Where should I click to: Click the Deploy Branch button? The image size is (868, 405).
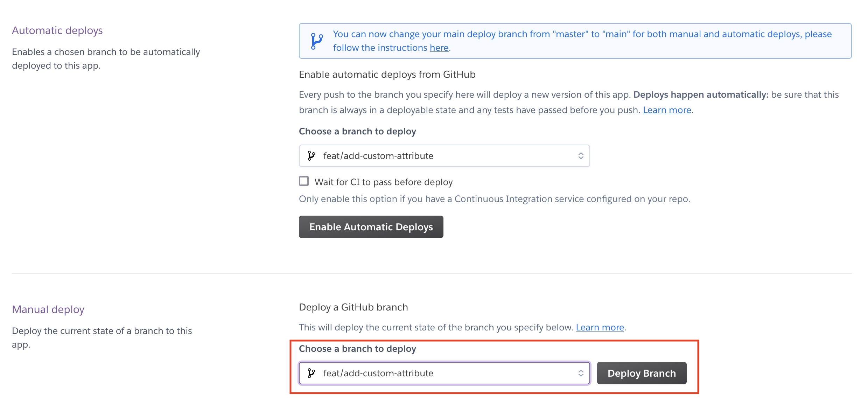(642, 373)
